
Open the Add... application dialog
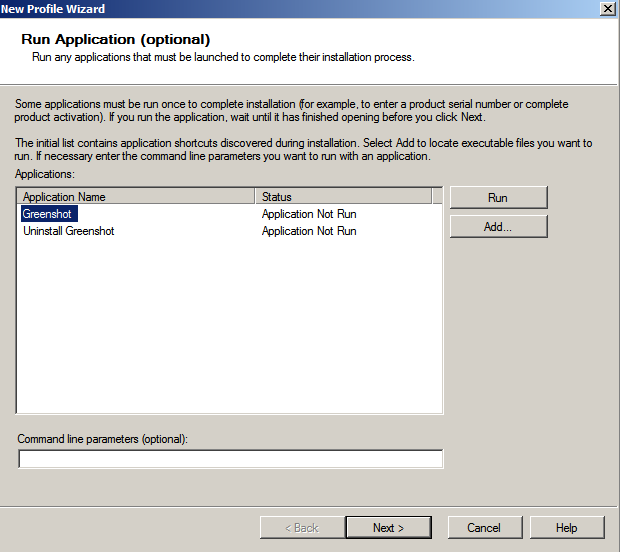pos(498,227)
